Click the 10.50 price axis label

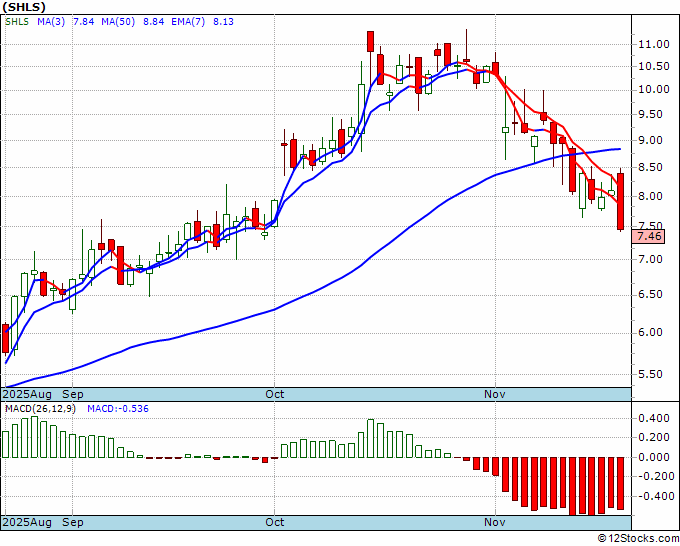pos(654,67)
